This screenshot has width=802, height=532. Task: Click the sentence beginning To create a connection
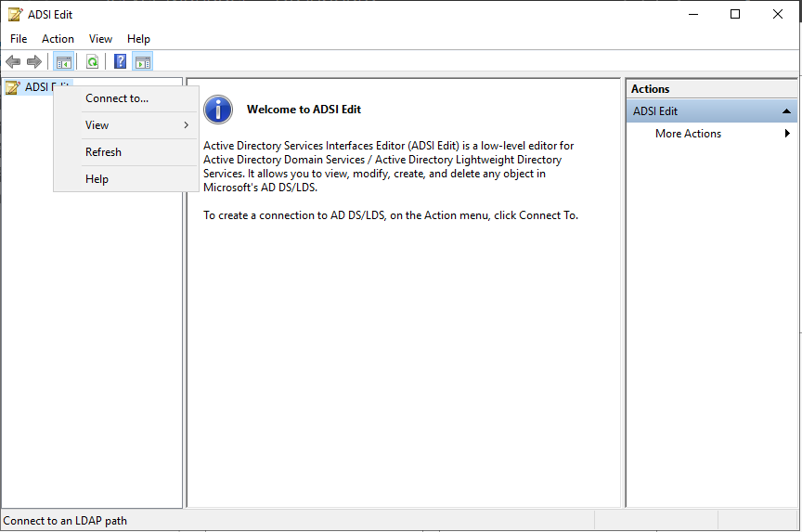(391, 215)
